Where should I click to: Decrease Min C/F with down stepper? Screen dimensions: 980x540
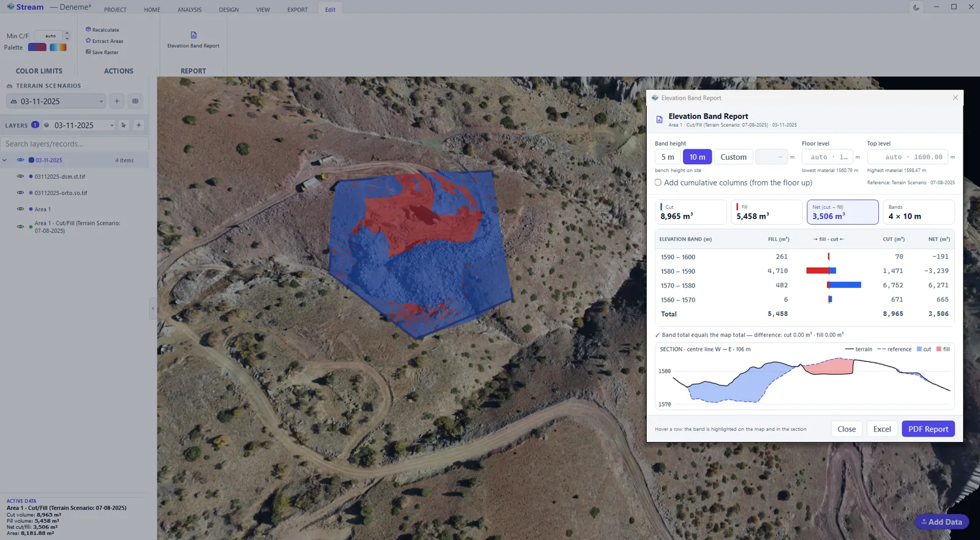tap(67, 39)
